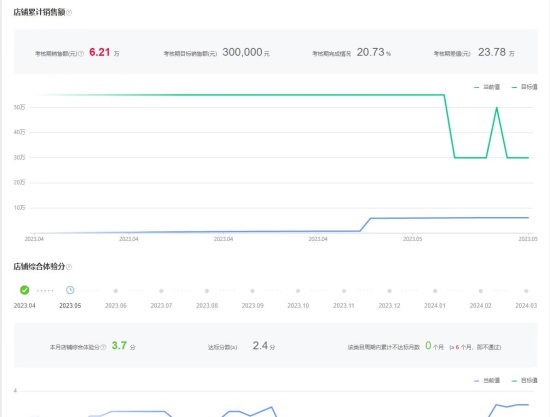Open help icon beside 店铺综合体验分 heading

click(69, 267)
